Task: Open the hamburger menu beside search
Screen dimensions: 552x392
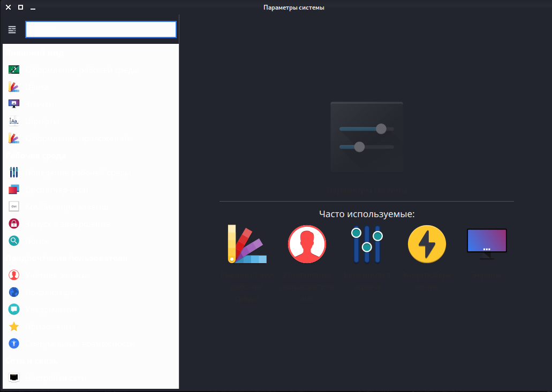Action: click(x=12, y=29)
